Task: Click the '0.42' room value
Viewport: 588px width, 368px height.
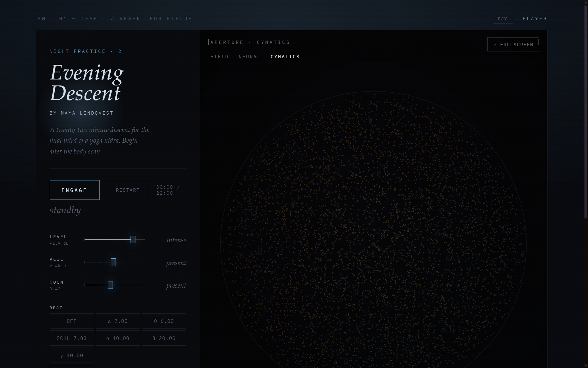Action: click(55, 289)
